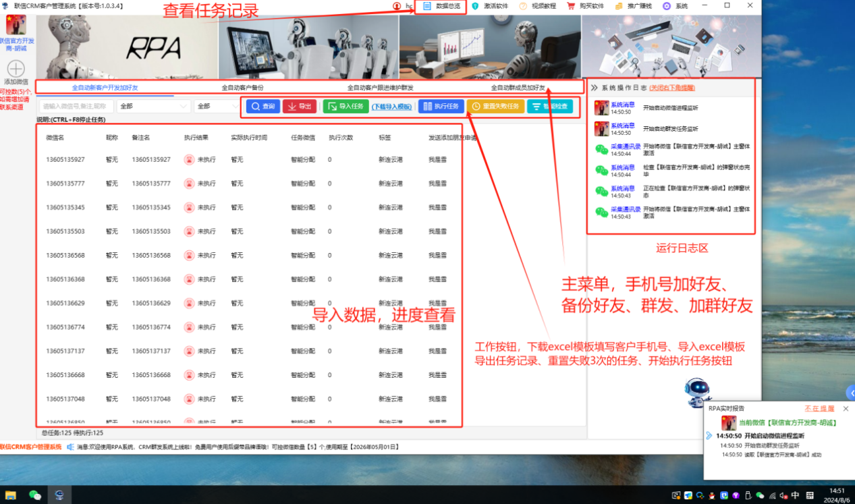Click the 数据总览 clipboard icon

(x=427, y=5)
